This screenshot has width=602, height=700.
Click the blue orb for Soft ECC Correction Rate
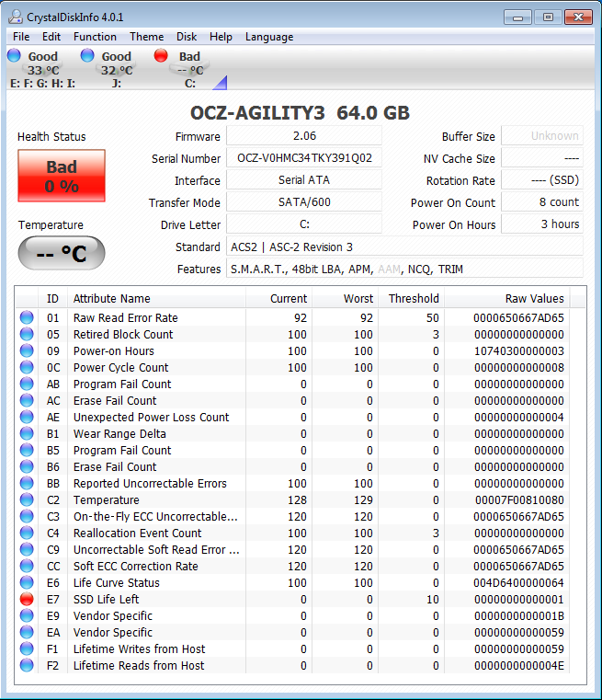point(27,566)
